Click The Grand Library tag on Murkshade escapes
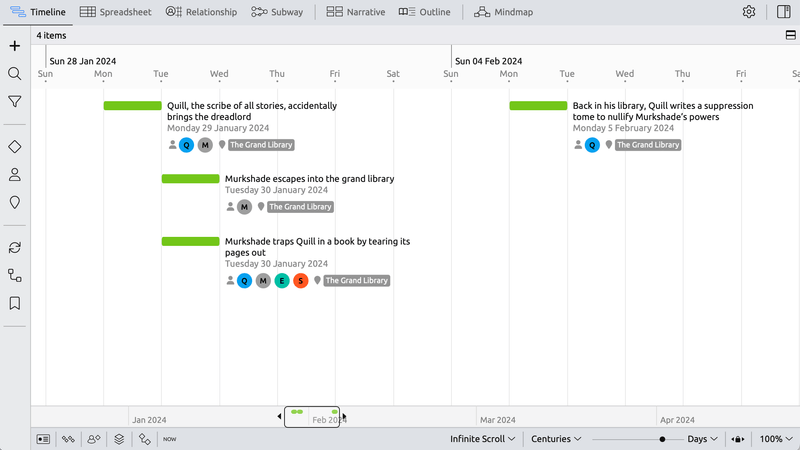Screen dimensions: 800x450 [301, 207]
